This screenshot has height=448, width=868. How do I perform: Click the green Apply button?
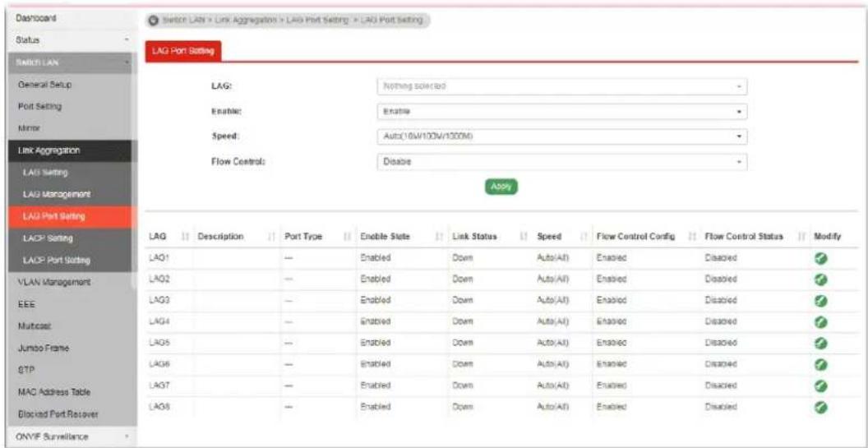[501, 187]
